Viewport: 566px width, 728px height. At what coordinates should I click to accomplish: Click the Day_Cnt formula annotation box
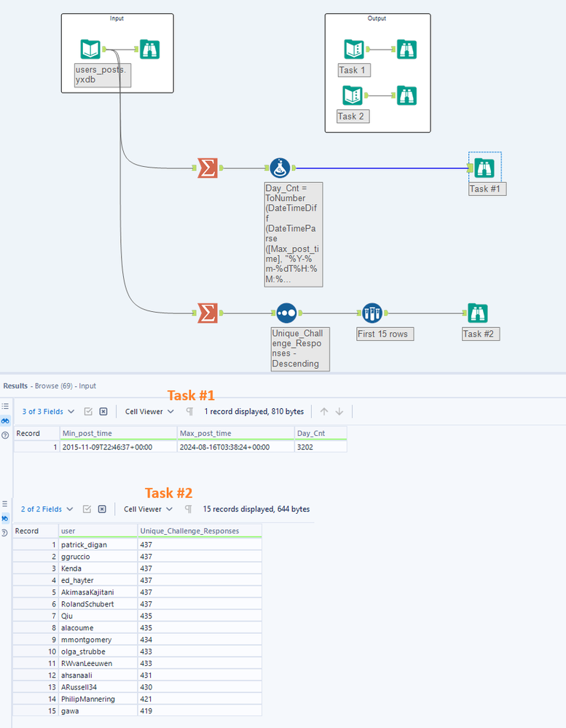(294, 235)
